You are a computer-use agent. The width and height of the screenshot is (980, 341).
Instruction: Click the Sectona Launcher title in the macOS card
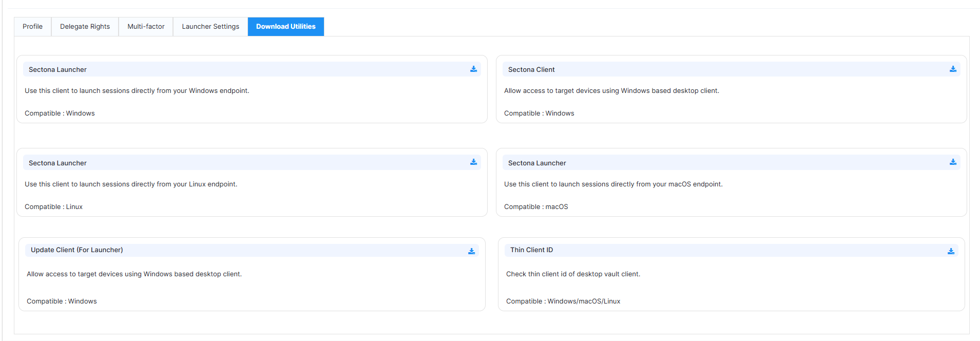537,163
